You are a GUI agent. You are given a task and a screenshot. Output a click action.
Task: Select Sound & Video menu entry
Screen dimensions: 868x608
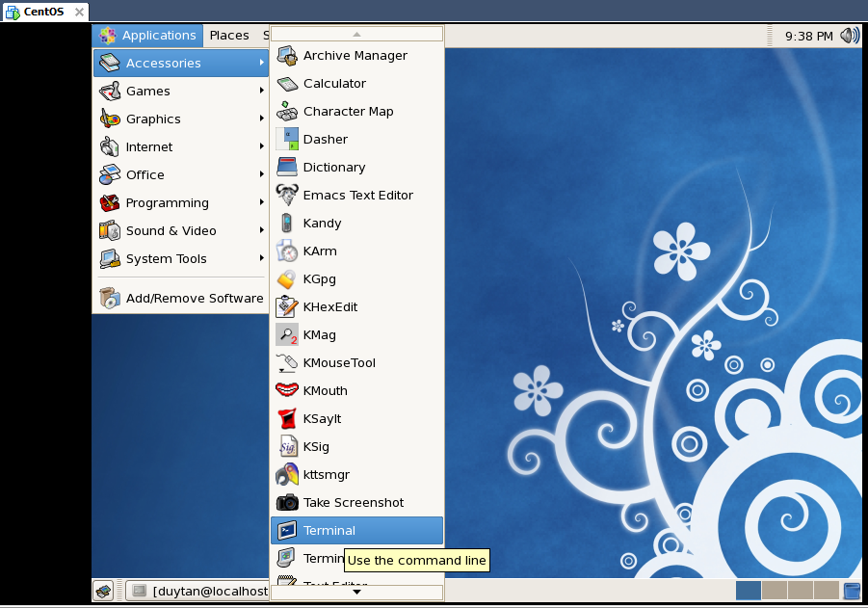pyautogui.click(x=180, y=231)
